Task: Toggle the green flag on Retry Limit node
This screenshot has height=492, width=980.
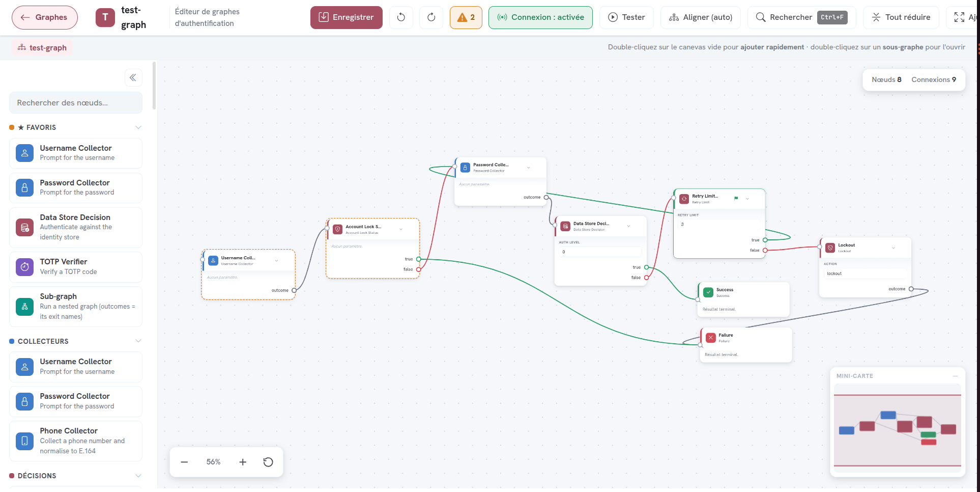Action: pyautogui.click(x=736, y=199)
